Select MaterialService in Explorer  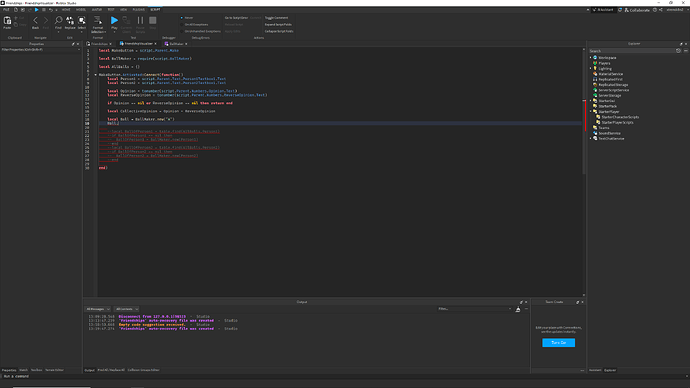(610, 74)
